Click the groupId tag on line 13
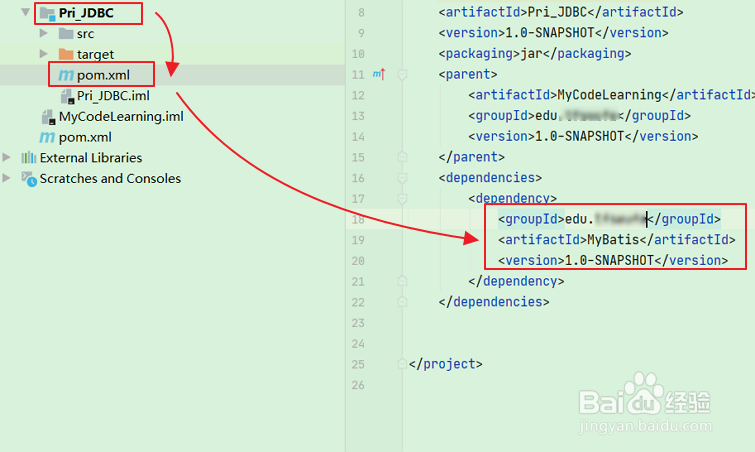The height and width of the screenshot is (452, 755). tap(502, 116)
